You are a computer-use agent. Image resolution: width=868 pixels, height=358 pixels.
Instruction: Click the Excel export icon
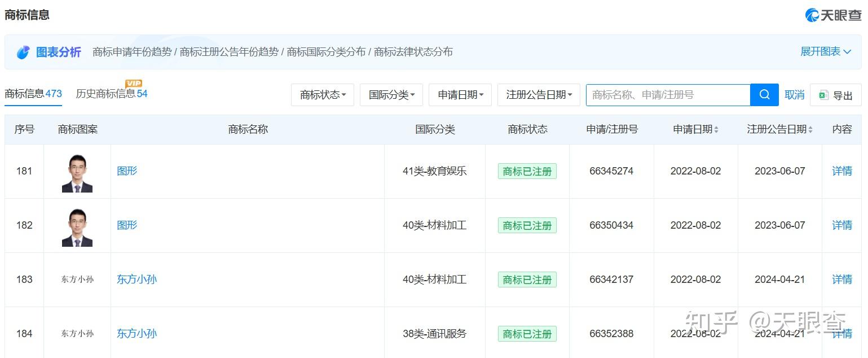(x=823, y=95)
